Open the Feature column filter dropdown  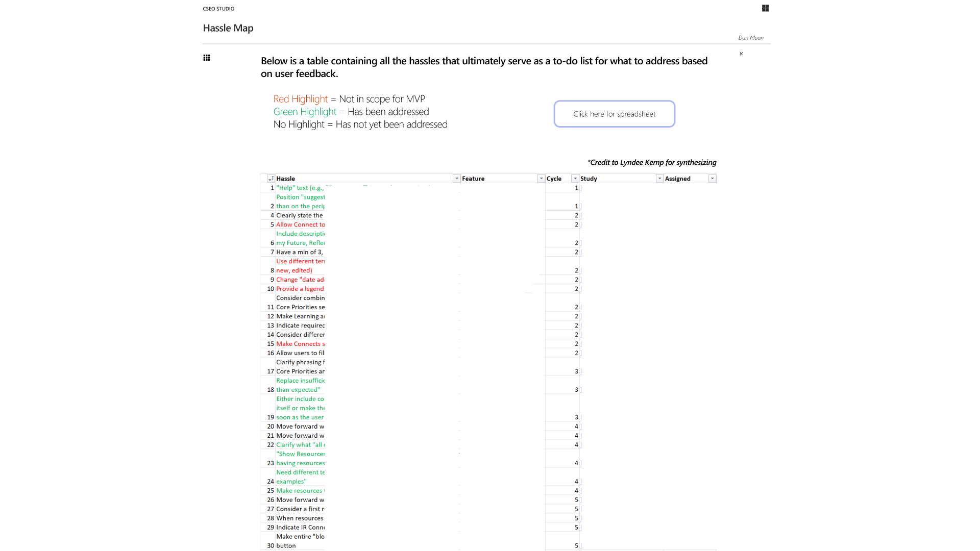pyautogui.click(x=541, y=179)
